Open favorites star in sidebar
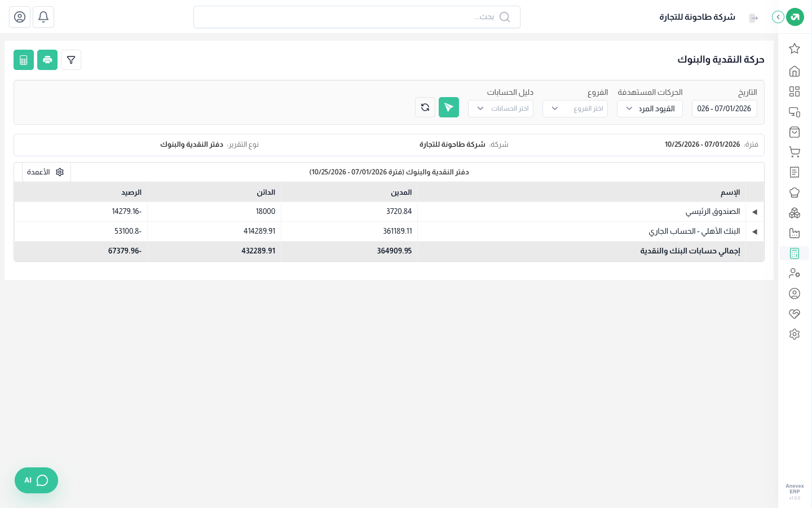Screen dimensions: 812x508 [795, 49]
